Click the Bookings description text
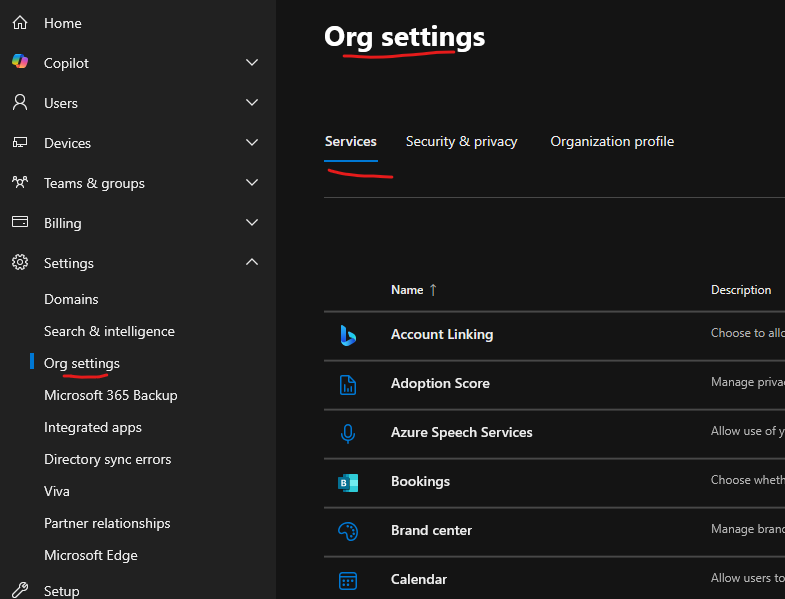 tap(748, 480)
